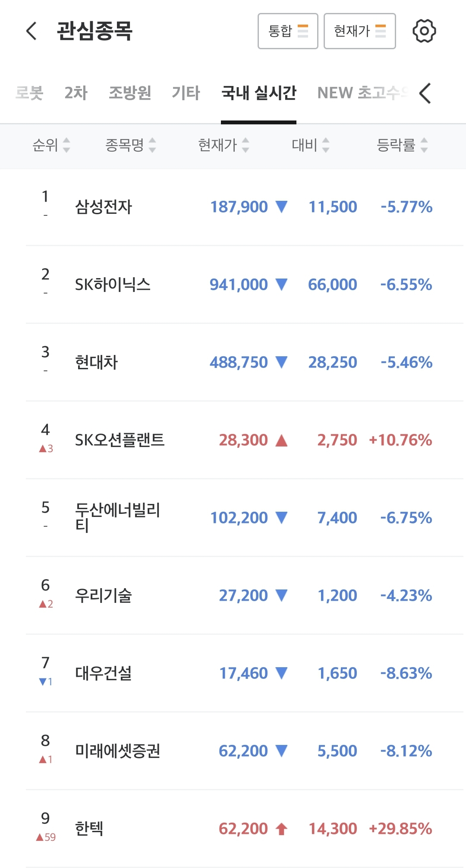This screenshot has width=466, height=868.
Task: Select the SK오션플랜트 row
Action: [x=120, y=440]
